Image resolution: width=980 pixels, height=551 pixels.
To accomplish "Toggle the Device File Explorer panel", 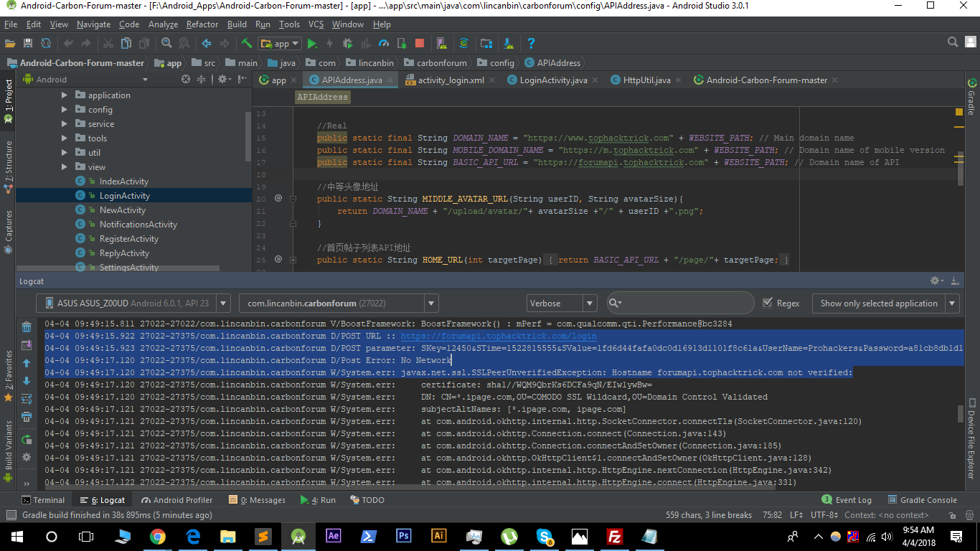I will coord(972,438).
